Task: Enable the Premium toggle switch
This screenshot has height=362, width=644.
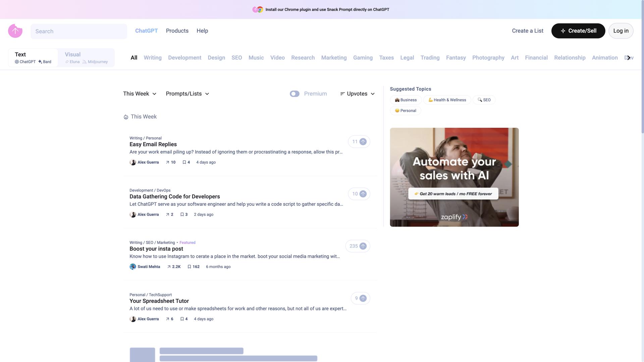Action: coord(294,94)
